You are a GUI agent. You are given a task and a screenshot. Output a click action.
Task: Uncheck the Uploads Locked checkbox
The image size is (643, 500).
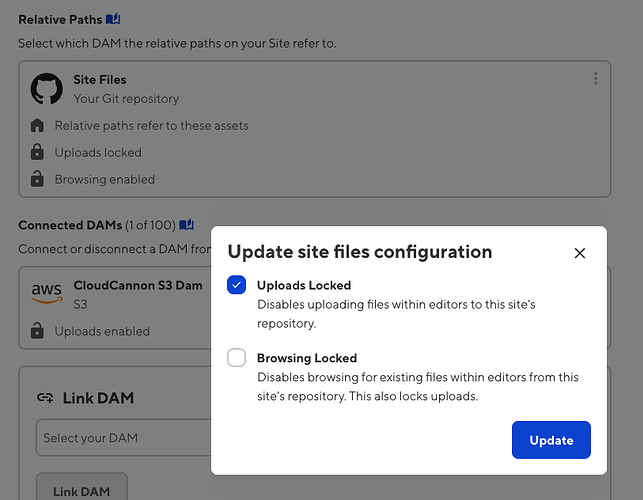point(237,285)
